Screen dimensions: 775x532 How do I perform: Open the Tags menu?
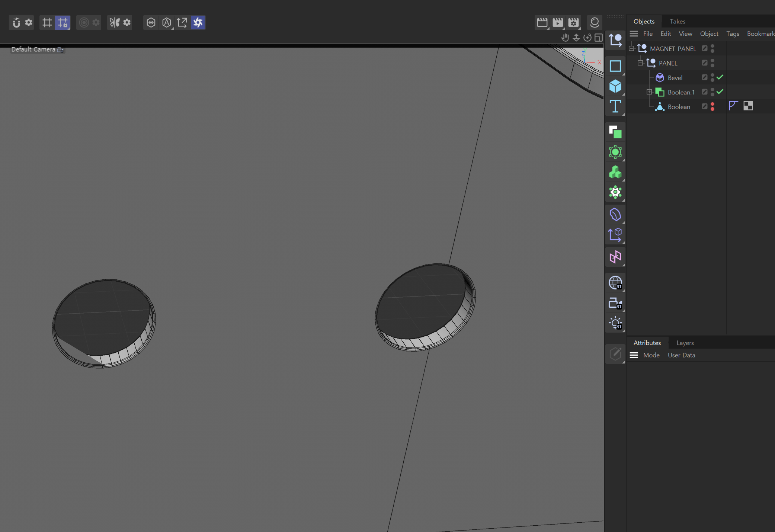pyautogui.click(x=732, y=34)
